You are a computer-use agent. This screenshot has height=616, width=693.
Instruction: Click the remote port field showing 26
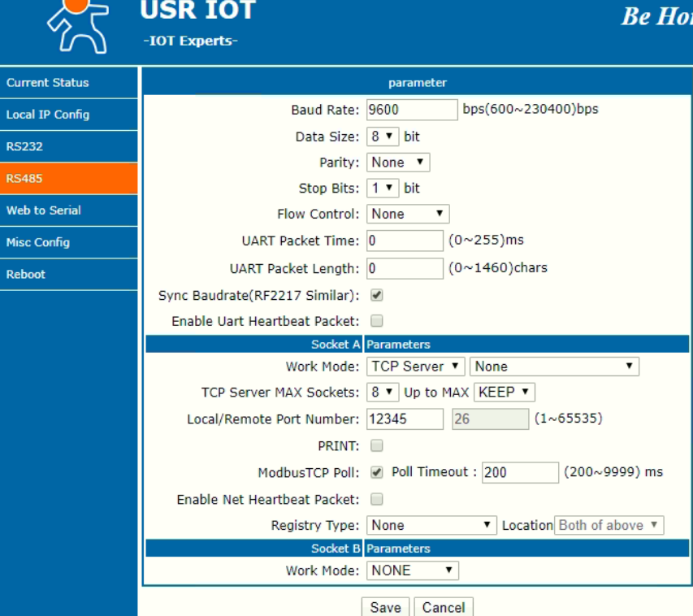coord(490,419)
